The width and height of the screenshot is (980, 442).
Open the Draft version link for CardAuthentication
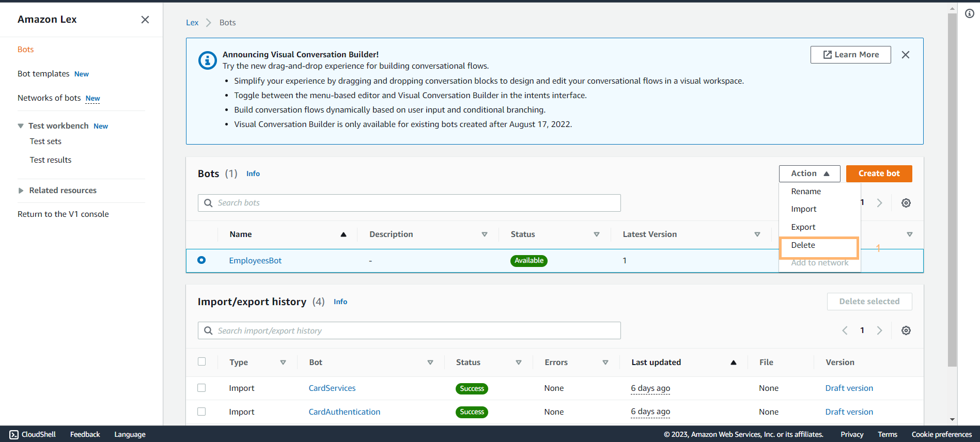pos(849,412)
